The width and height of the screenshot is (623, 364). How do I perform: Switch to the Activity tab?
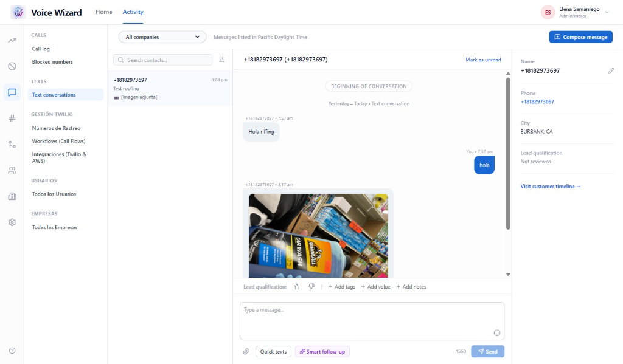(133, 12)
